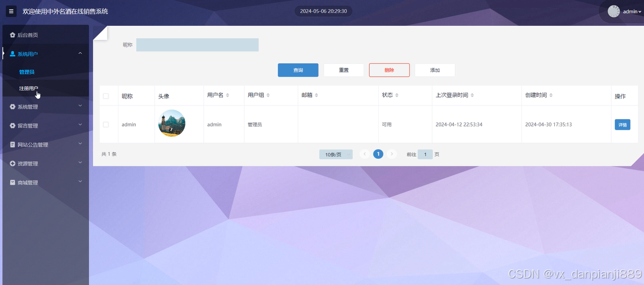Click the 头像 column header
644x285 pixels.
coord(164,96)
